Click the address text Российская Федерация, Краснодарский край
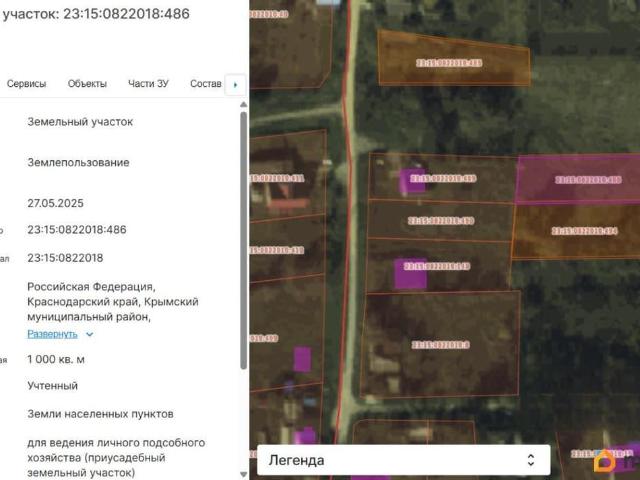Viewport: 640px width, 480px height. tap(113, 302)
